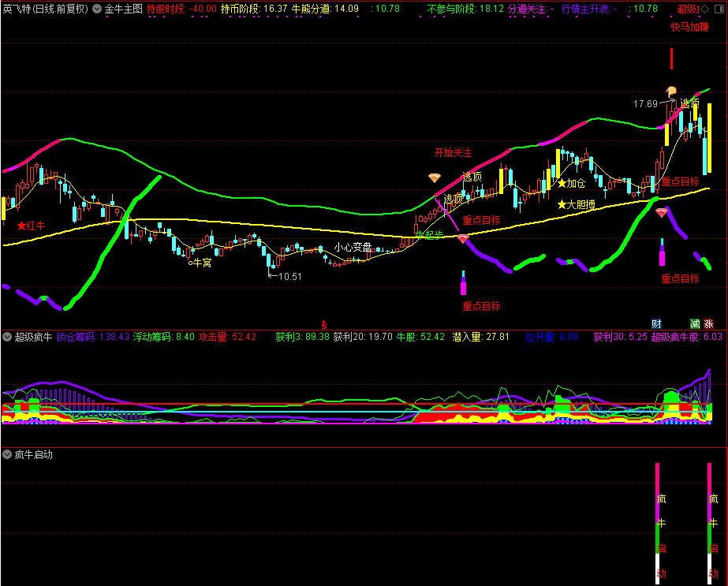Click the pointing hand icon above 17.69

coord(671,91)
